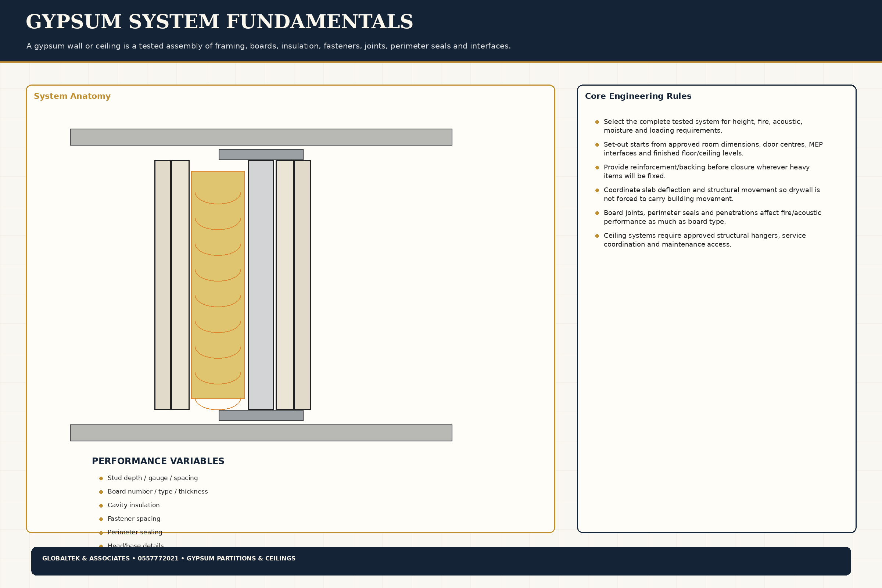882x588 pixels.
Task: Click the base track above the bottom slab
Action: point(261,416)
